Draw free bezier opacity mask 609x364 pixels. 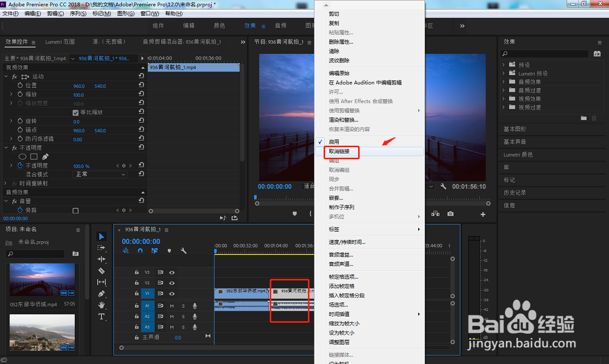(45, 157)
